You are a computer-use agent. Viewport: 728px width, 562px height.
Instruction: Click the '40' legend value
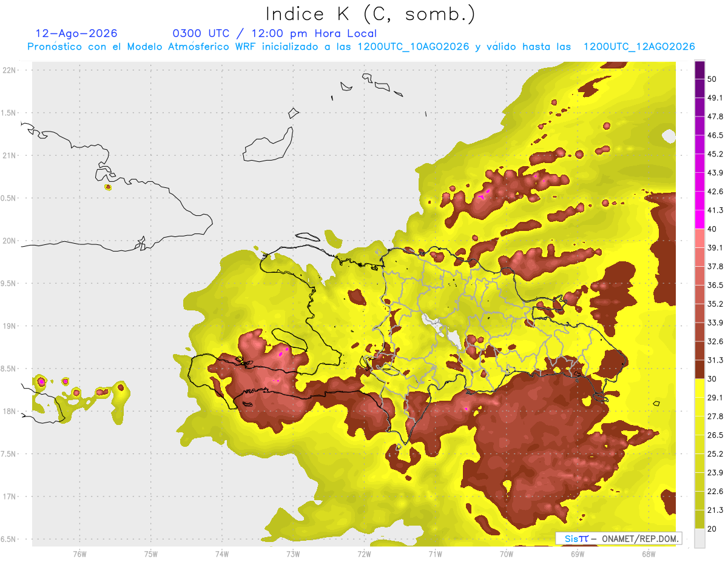(x=713, y=229)
